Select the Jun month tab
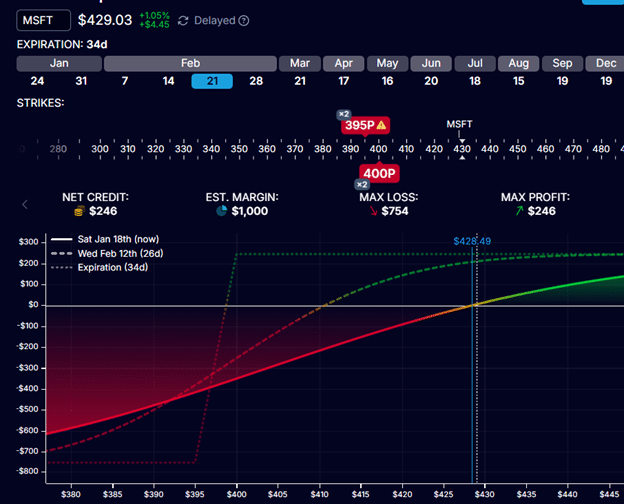624x504 pixels. tap(431, 64)
